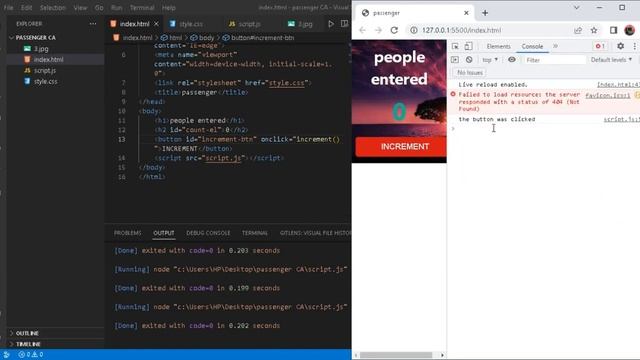Switch to the PROBLEMS panel tab

[x=127, y=233]
